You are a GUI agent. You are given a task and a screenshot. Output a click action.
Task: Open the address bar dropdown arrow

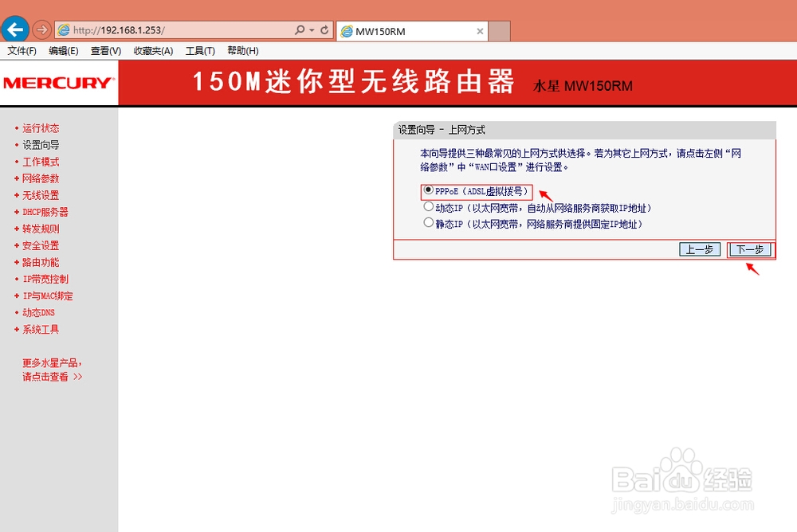point(312,30)
